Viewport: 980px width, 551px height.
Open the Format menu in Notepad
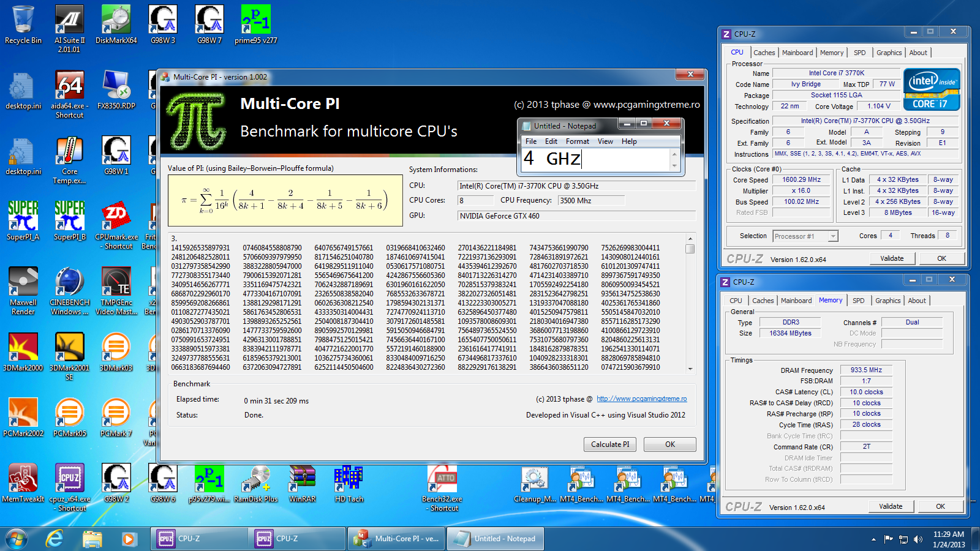pos(577,141)
